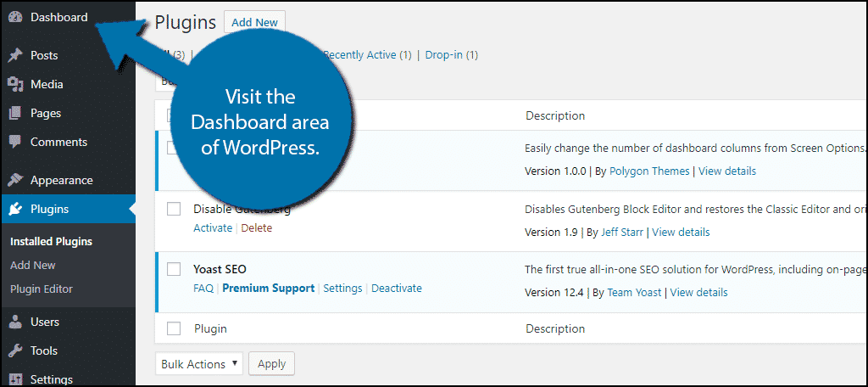Open Jeff Starr author link
The width and height of the screenshot is (868, 387).
[622, 232]
